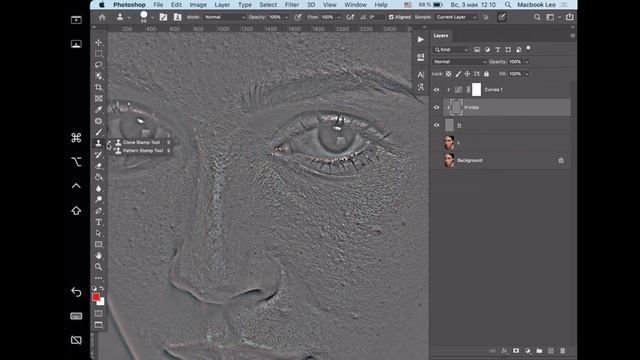
Task: Toggle Quick Mask mode
Action: (x=98, y=313)
